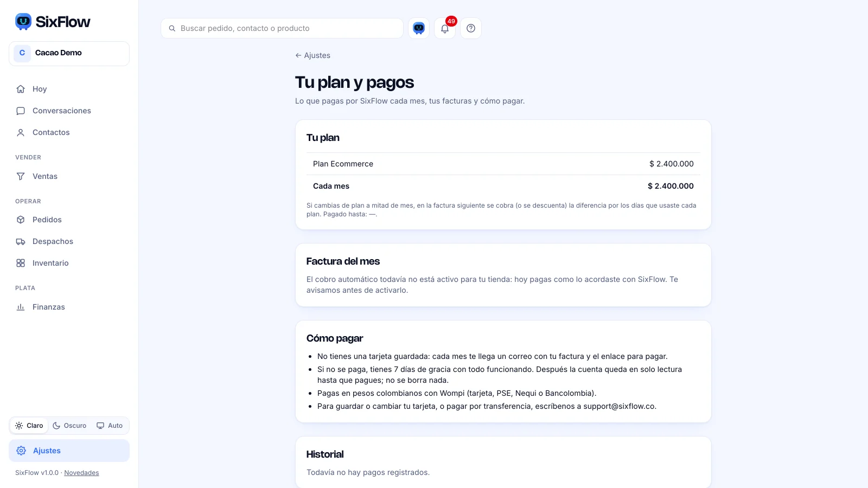The width and height of the screenshot is (868, 488).
Task: Open the Novedades link
Action: 81,473
